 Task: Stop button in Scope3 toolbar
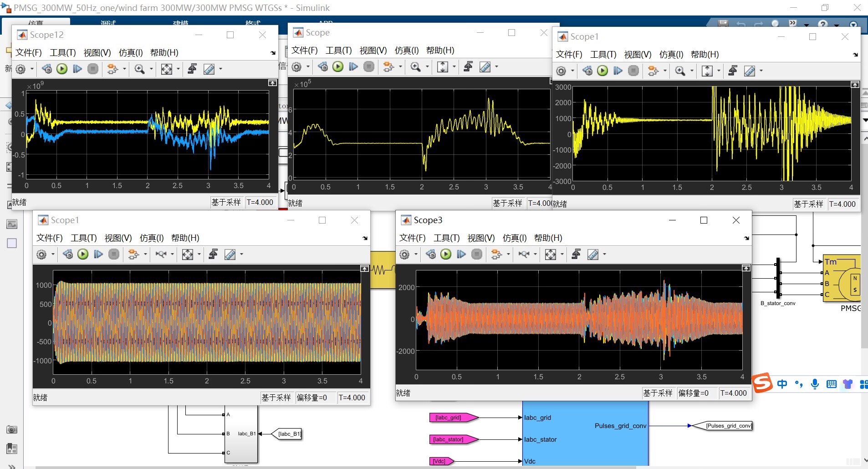(477, 254)
